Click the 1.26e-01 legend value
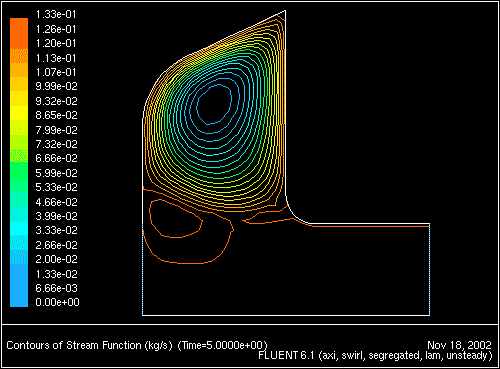 click(56, 29)
